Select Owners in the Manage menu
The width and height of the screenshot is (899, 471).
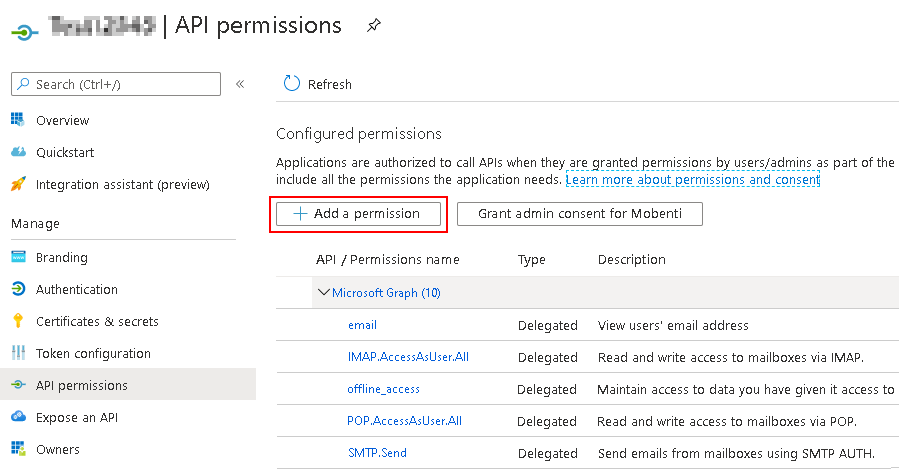point(57,449)
